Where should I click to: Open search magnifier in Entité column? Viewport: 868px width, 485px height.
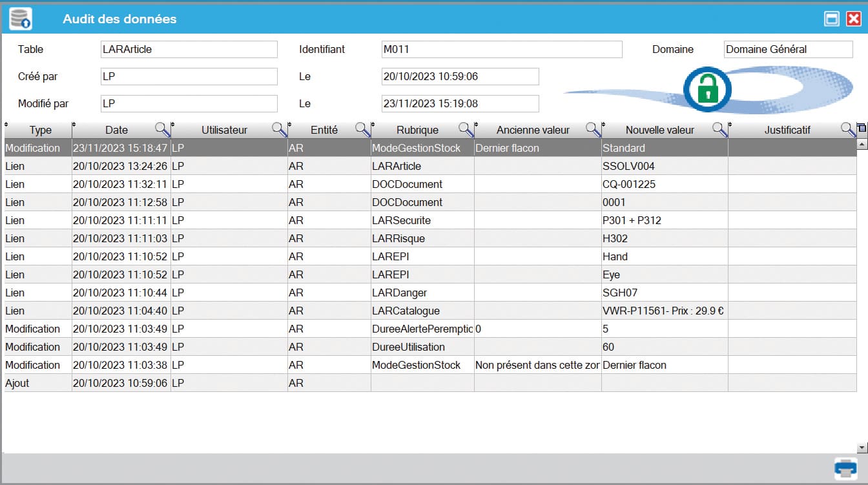[362, 130]
